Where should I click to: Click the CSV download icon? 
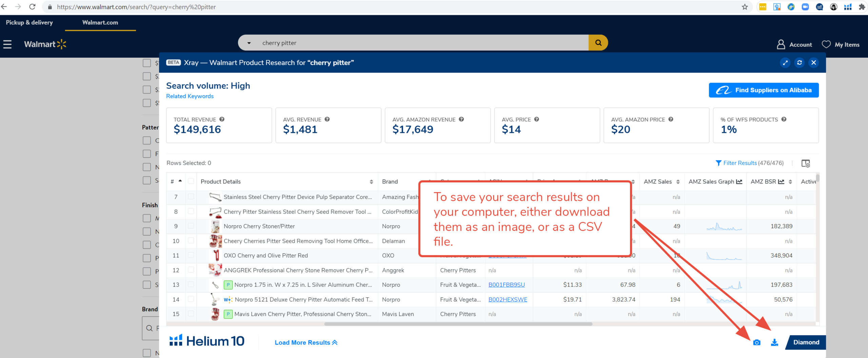(774, 342)
